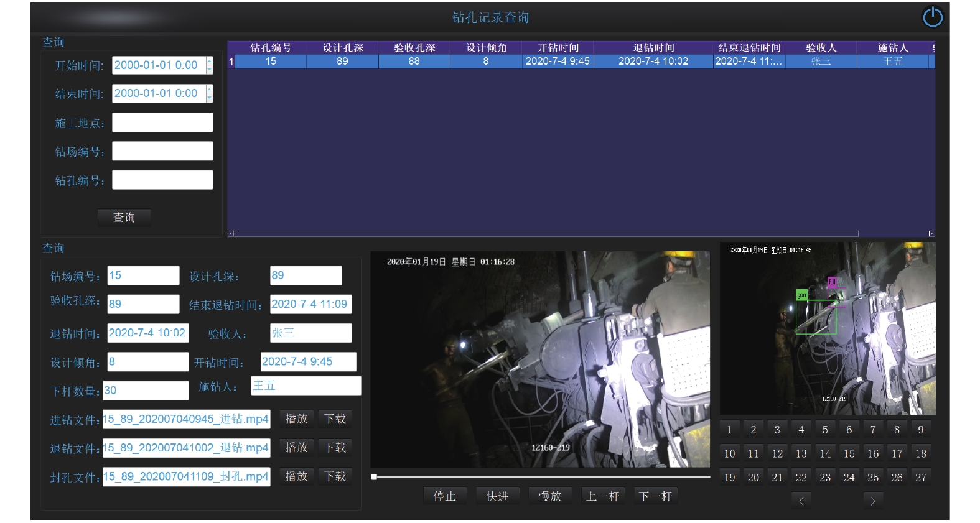Play the 封孔文件 video

pyautogui.click(x=296, y=476)
